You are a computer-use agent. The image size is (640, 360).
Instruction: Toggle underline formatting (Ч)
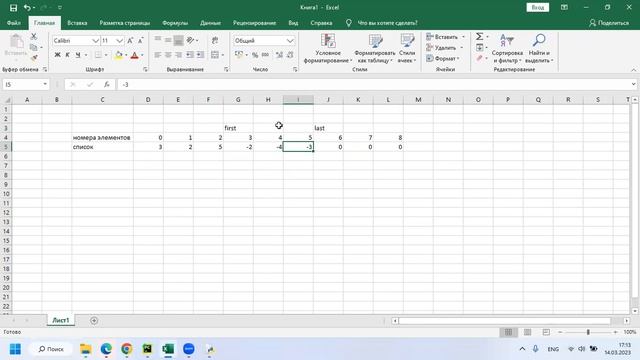pos(78,55)
